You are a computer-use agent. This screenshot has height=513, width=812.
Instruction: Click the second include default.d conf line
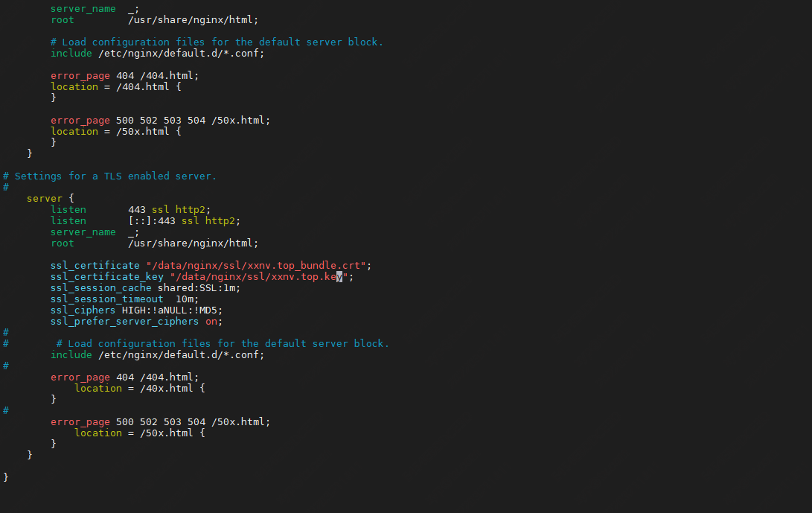coord(158,355)
